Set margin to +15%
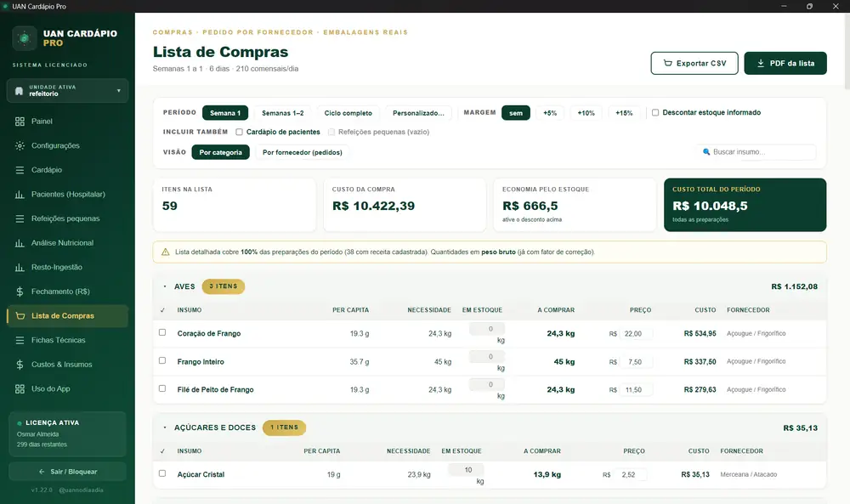Image resolution: width=850 pixels, height=504 pixels. point(624,113)
